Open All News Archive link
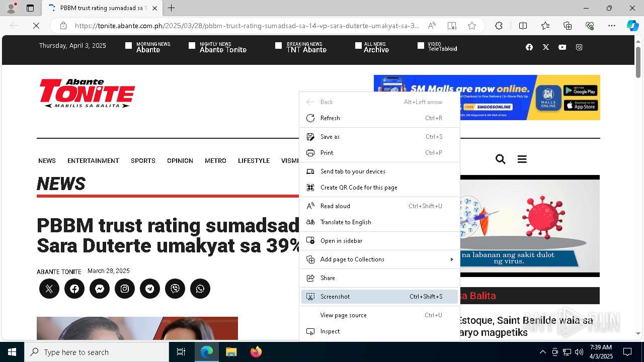The width and height of the screenshot is (644, 362). (x=372, y=47)
